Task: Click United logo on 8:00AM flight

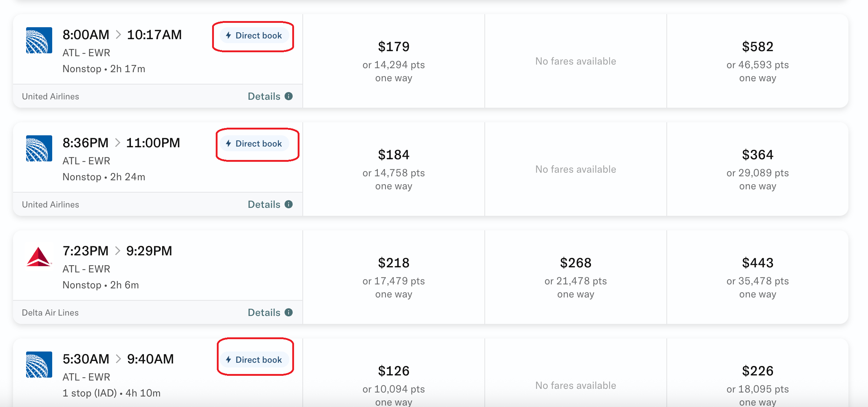Action: coord(39,40)
